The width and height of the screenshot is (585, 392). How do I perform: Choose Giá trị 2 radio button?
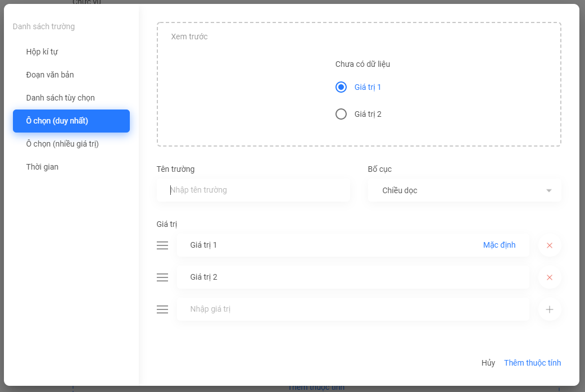(341, 114)
